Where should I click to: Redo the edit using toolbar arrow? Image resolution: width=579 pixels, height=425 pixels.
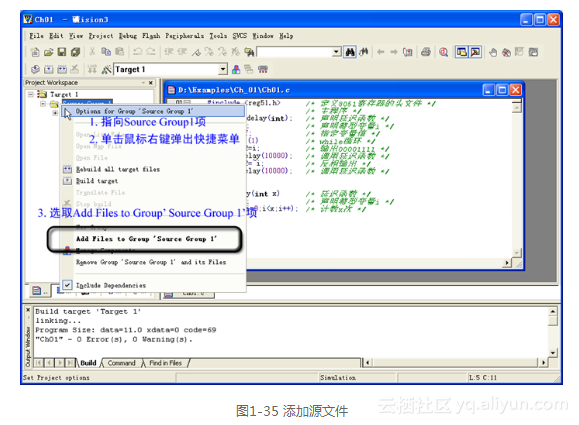point(151,52)
